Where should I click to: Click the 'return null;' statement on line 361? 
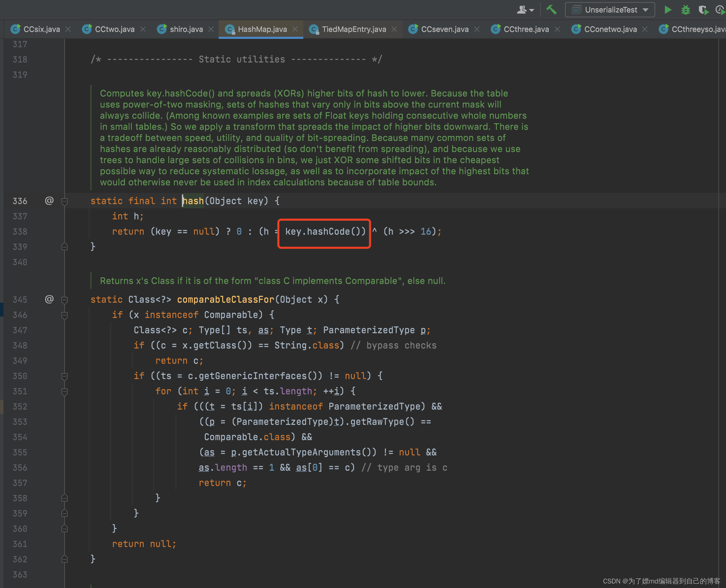click(x=144, y=544)
